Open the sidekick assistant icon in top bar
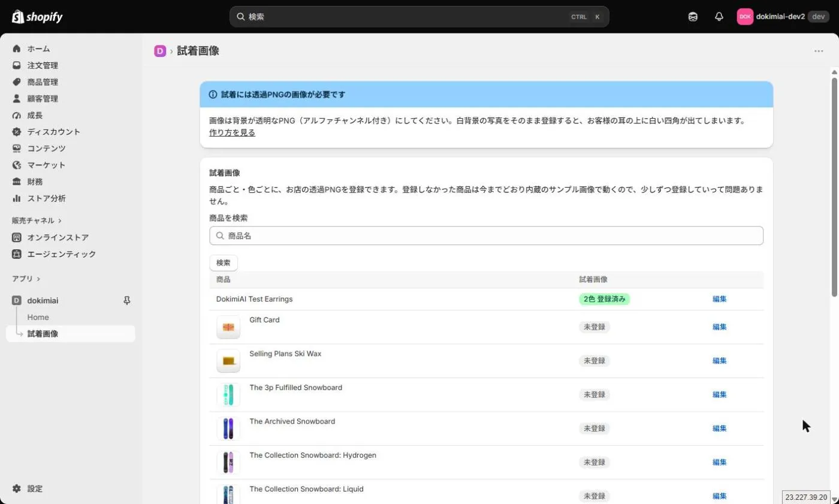 point(693,17)
